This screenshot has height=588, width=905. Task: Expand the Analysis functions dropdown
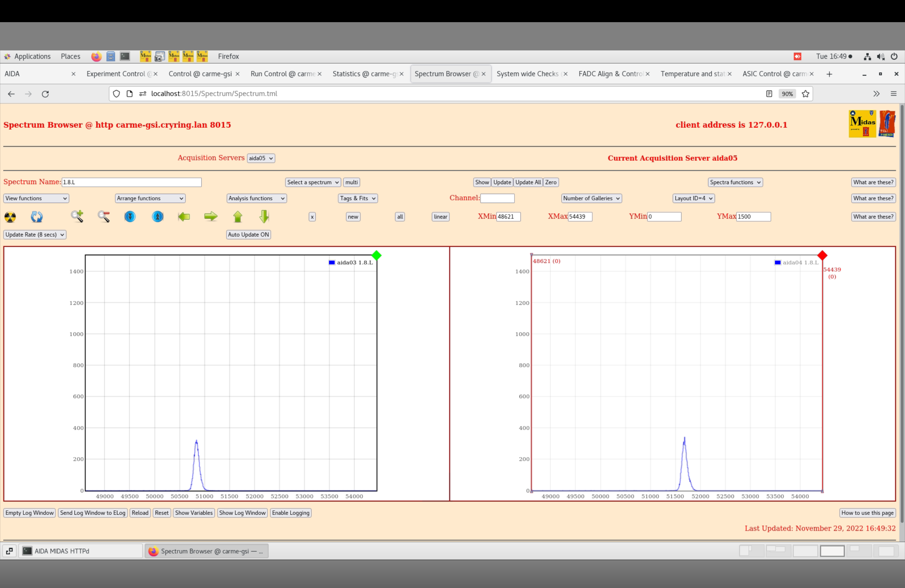256,198
